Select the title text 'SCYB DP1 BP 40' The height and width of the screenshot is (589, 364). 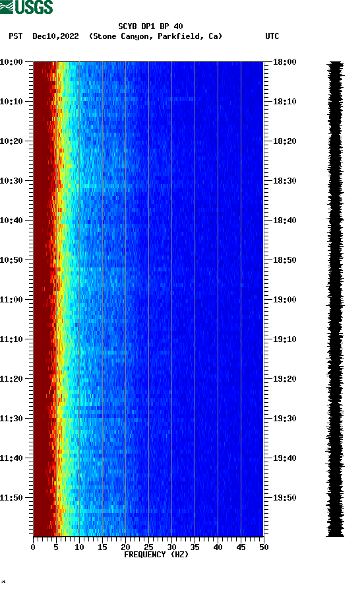[x=150, y=26]
